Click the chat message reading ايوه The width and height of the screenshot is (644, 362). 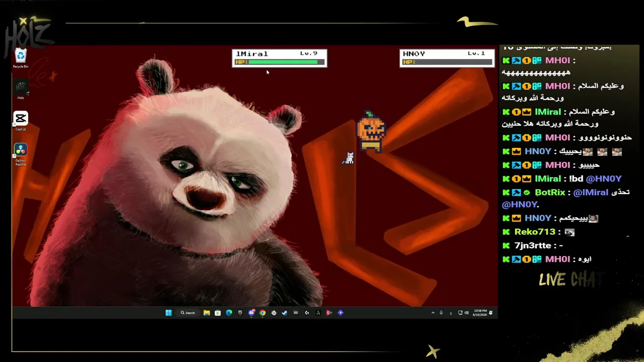584,259
